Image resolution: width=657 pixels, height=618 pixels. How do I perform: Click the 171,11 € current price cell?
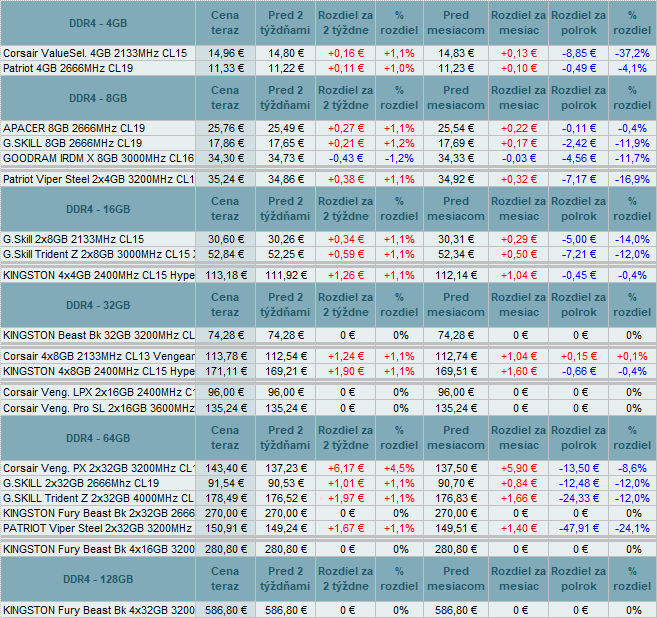click(225, 371)
